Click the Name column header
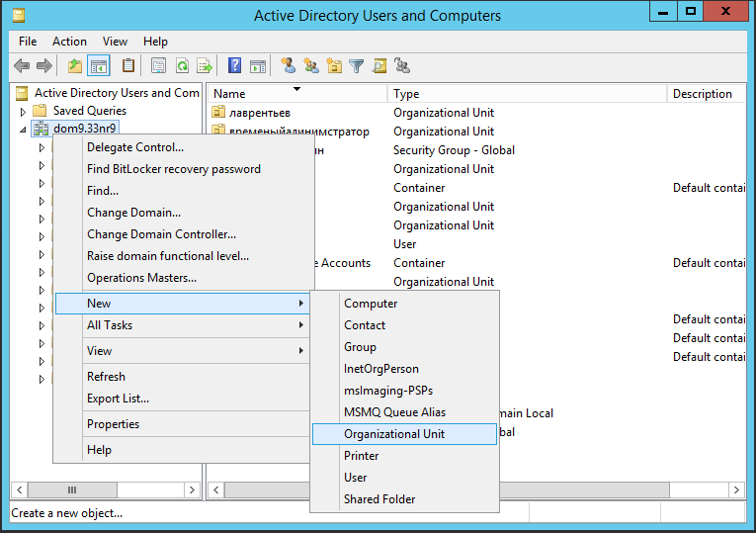This screenshot has height=533, width=756. pyautogui.click(x=297, y=94)
